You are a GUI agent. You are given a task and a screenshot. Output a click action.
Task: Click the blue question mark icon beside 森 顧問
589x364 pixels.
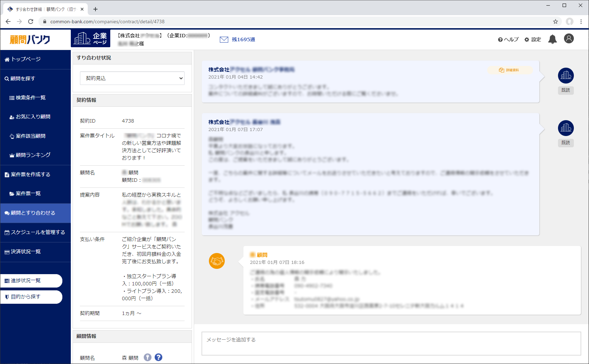pos(159,357)
